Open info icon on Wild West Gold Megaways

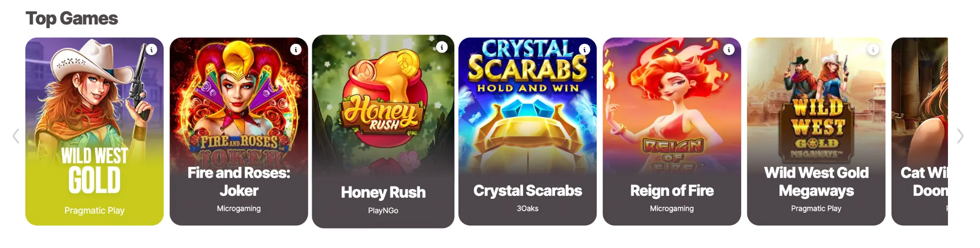click(873, 49)
